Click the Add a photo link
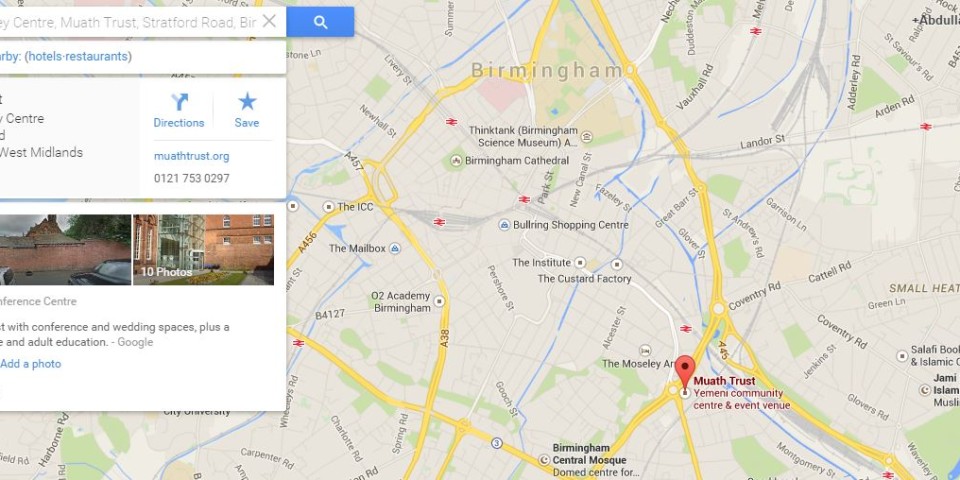Viewport: 960px width, 480px height. click(x=31, y=364)
